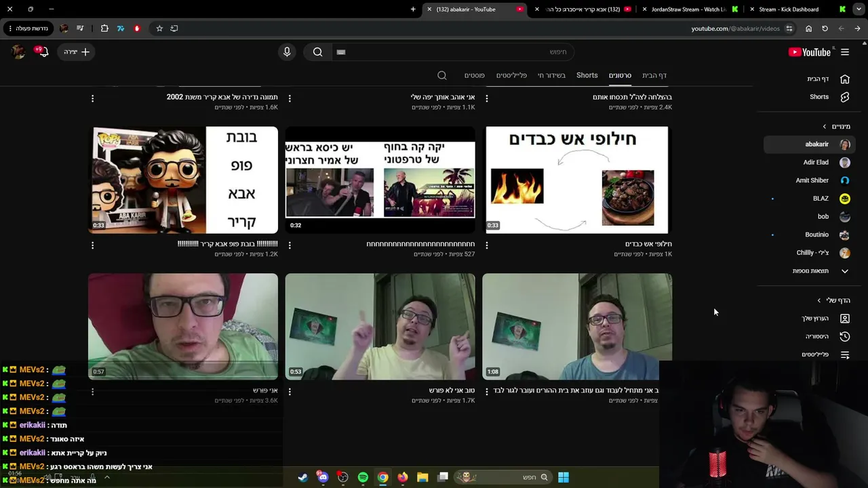Switch to the 'סרטונים' channel tab

(620, 75)
